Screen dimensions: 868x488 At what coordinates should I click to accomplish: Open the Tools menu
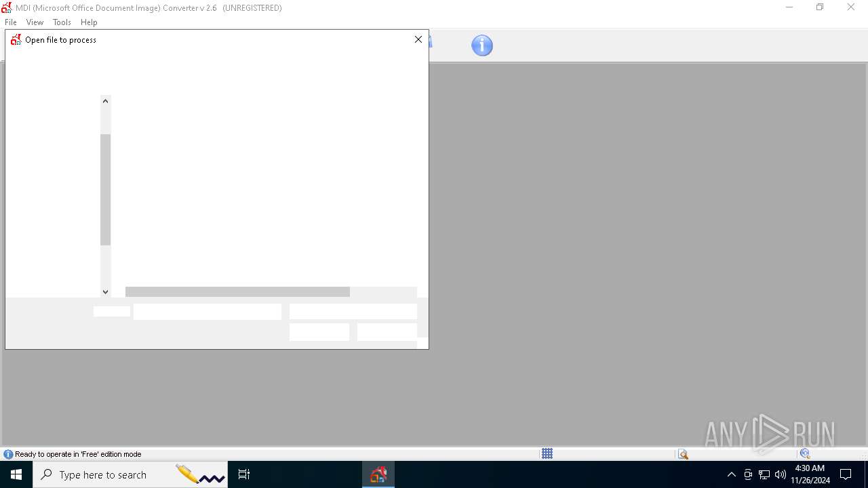[x=62, y=22]
